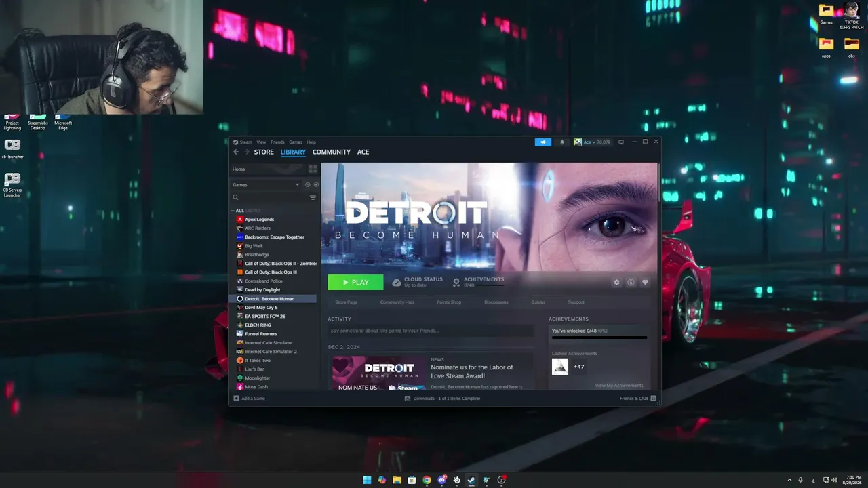
Task: Open the View menu
Action: click(261, 142)
